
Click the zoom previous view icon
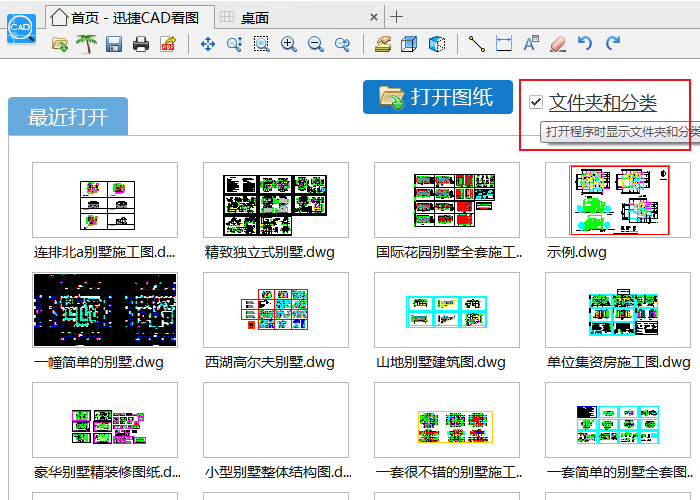[342, 44]
